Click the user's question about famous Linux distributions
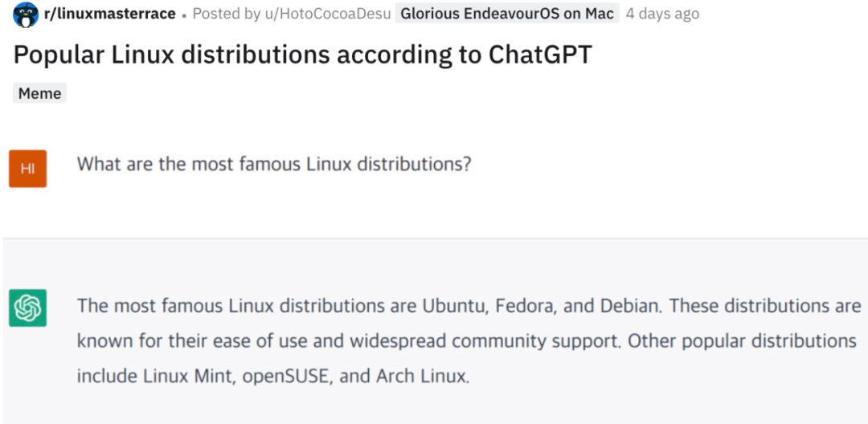 coord(273,165)
